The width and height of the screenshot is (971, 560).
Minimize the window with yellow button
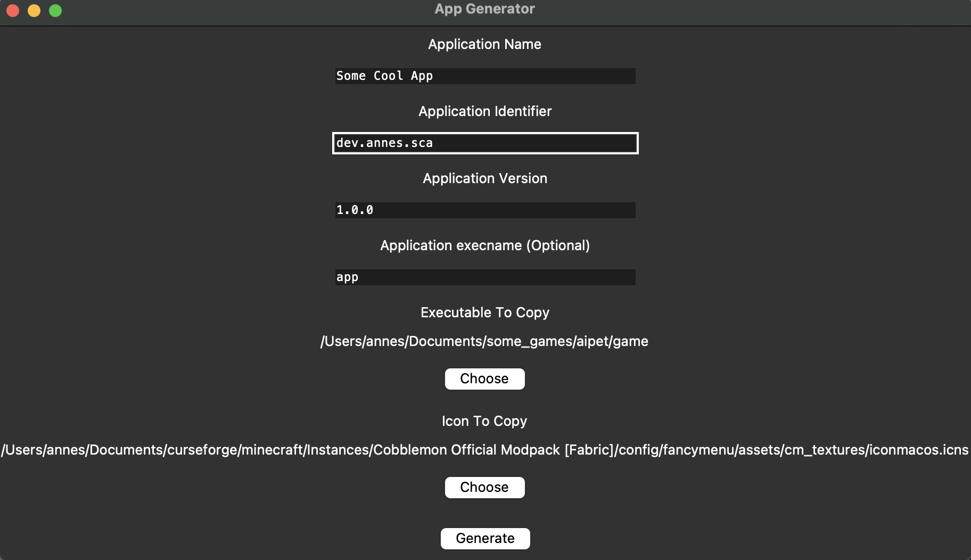coord(34,11)
